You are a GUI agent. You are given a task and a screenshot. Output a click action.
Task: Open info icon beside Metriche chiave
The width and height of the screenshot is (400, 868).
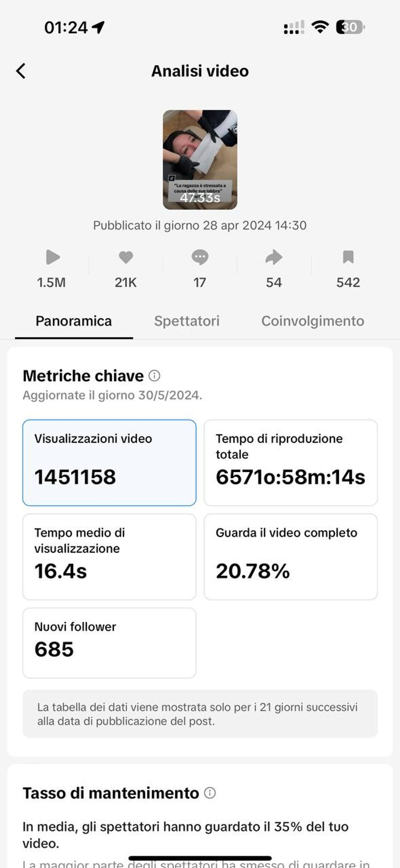click(155, 376)
